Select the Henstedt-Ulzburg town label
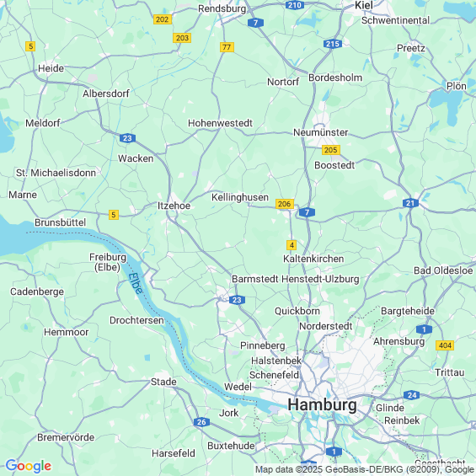This screenshot has height=476, width=476. [x=321, y=279]
